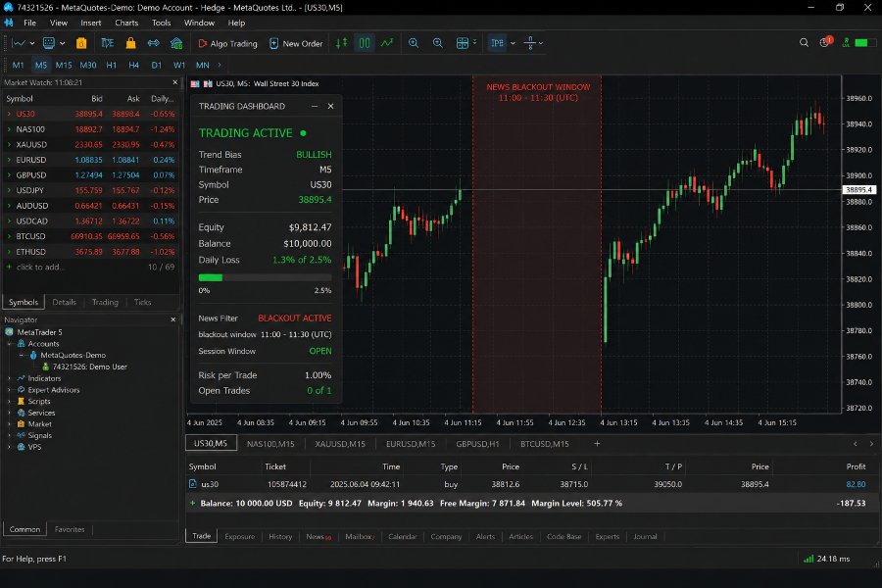Select the W1 timeframe
This screenshot has width=882, height=588.
(x=179, y=66)
